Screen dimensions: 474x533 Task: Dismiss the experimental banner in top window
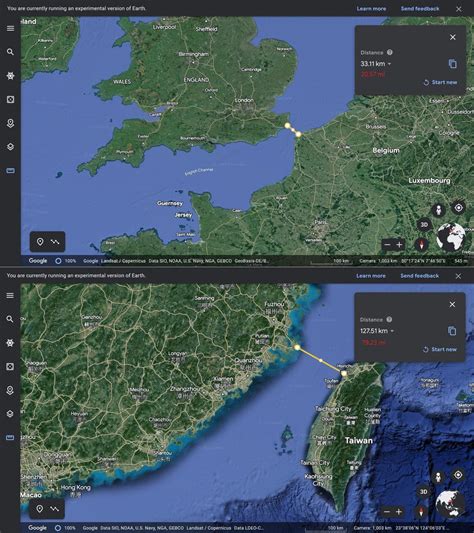coord(459,9)
